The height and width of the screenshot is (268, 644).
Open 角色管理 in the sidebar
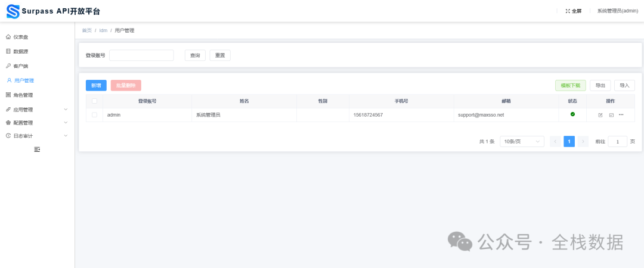[23, 95]
